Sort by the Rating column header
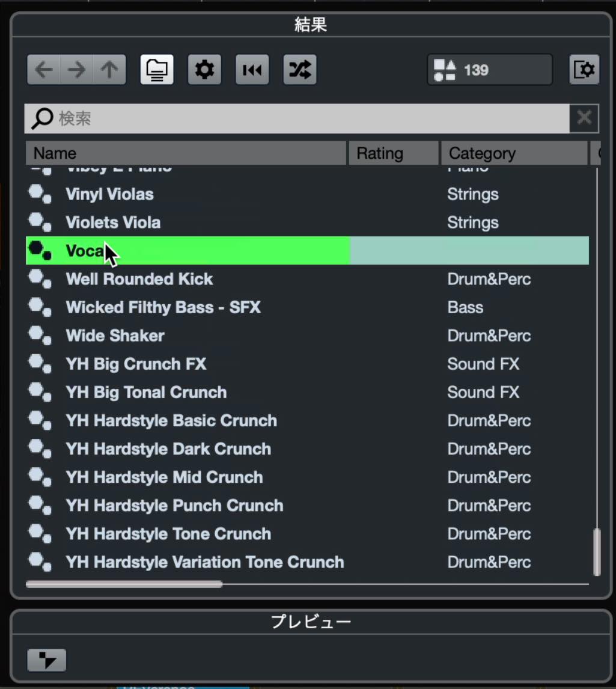The height and width of the screenshot is (689, 616). pyautogui.click(x=394, y=153)
